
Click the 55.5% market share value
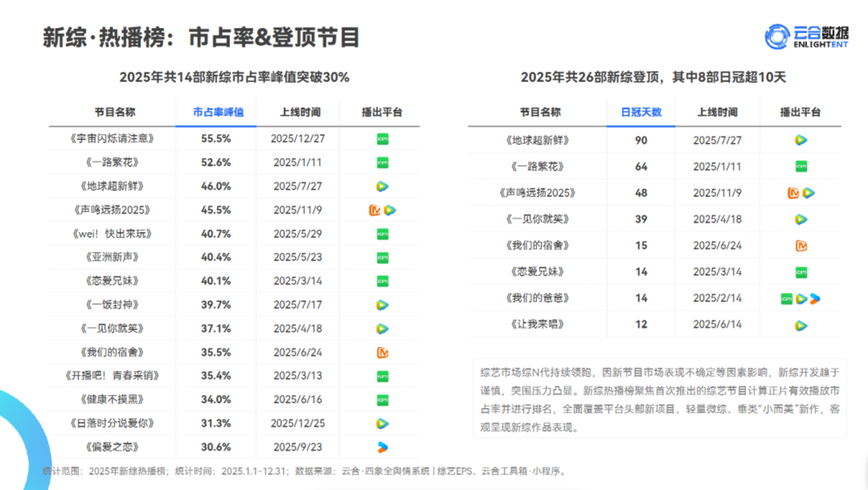(216, 139)
